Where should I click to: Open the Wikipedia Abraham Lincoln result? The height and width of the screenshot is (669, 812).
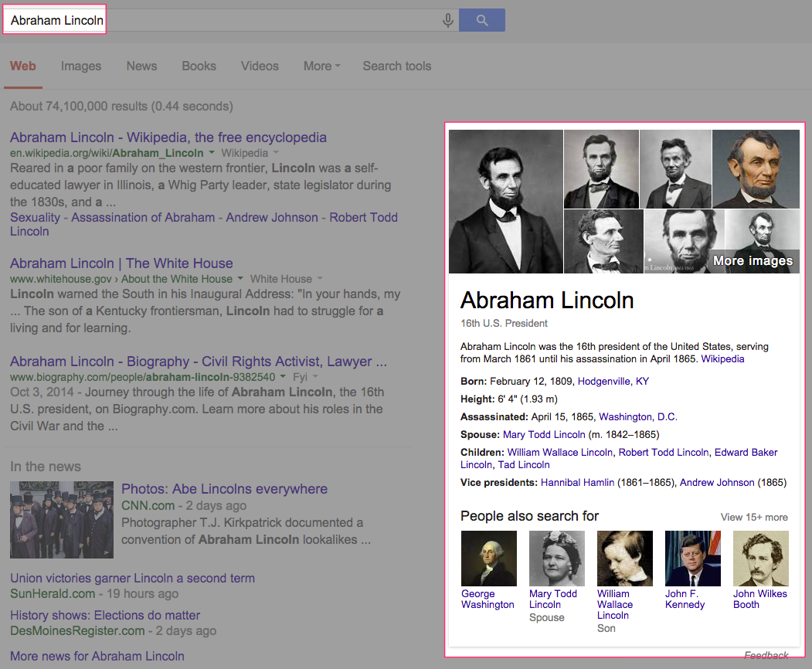pos(168,138)
